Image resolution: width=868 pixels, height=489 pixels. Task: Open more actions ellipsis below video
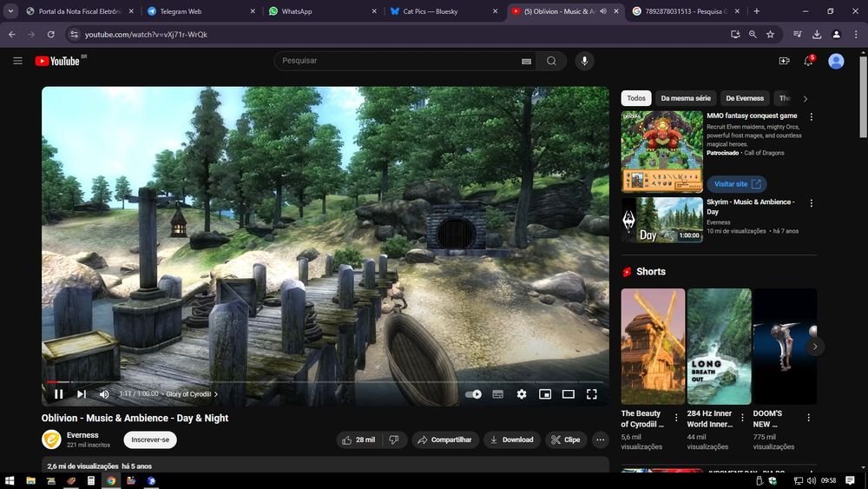click(600, 439)
